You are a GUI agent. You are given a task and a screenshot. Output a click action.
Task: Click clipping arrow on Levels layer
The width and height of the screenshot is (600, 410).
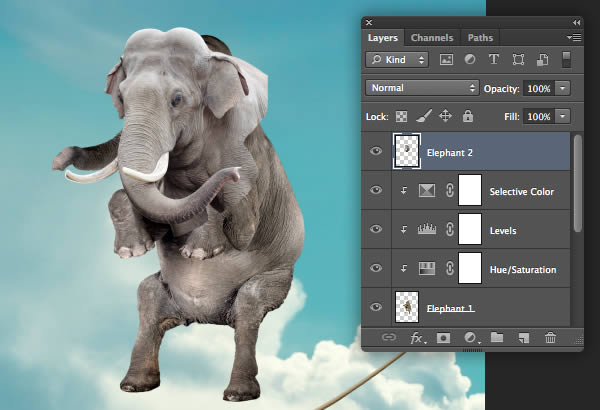(404, 229)
